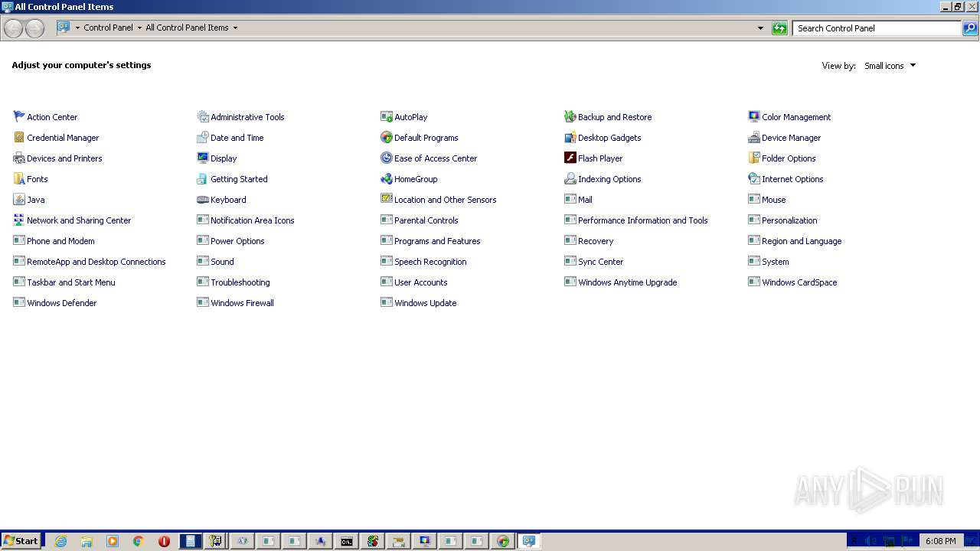Open Windows CardSpace

(x=799, y=282)
